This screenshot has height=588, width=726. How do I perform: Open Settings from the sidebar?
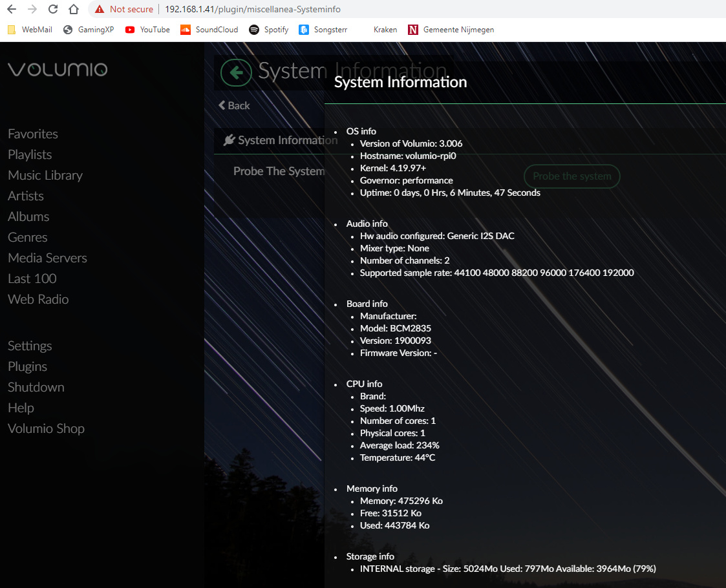pyautogui.click(x=30, y=346)
